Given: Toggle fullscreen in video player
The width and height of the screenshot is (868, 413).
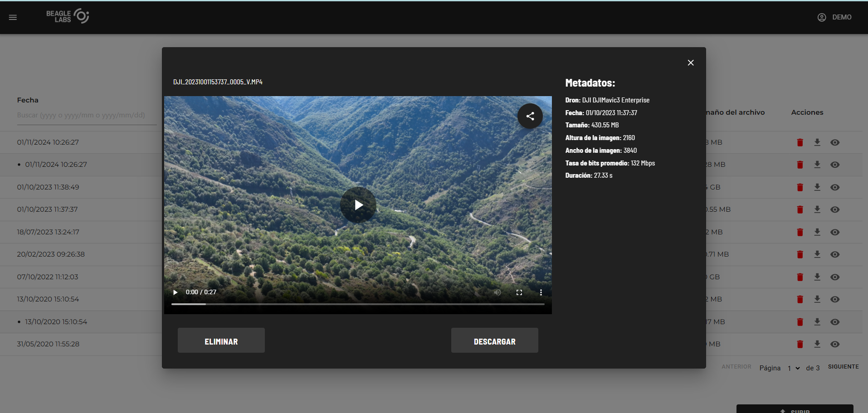Looking at the screenshot, I should click(x=519, y=292).
